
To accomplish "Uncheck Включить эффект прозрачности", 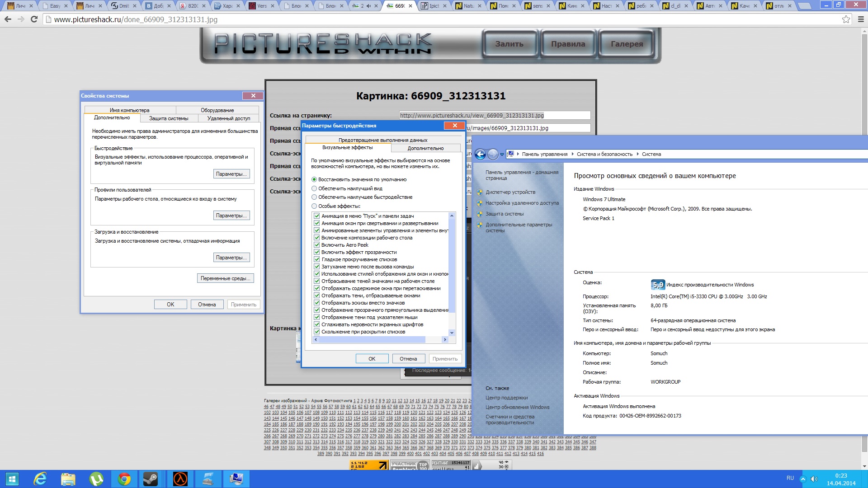I will pos(317,252).
